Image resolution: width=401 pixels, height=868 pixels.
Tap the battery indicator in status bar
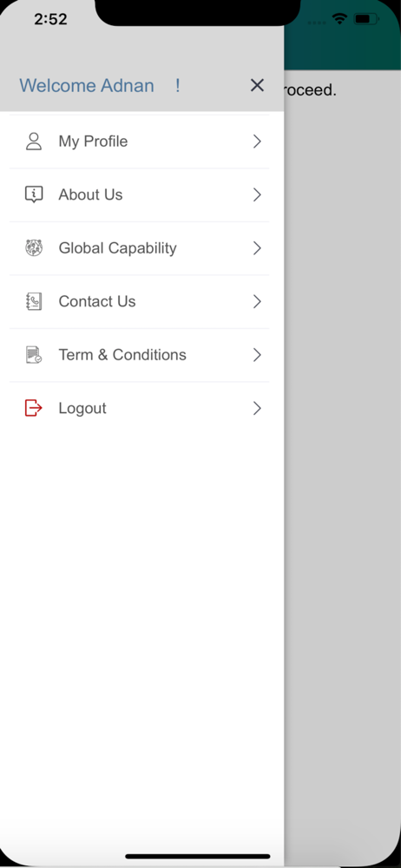(x=366, y=19)
